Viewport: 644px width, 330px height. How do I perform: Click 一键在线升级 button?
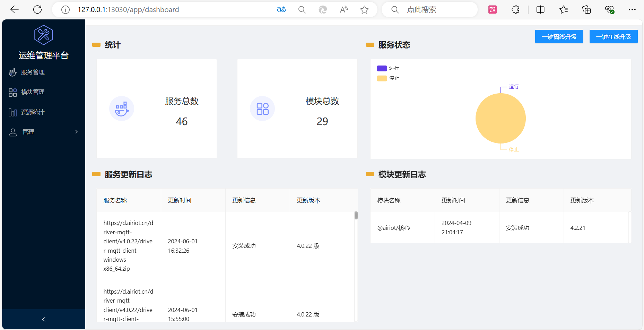pyautogui.click(x=613, y=36)
